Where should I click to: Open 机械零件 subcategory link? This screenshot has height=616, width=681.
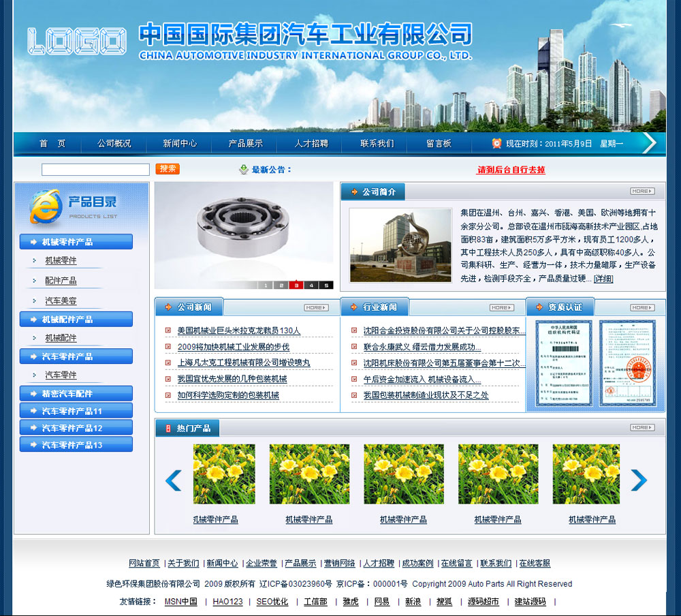point(61,260)
